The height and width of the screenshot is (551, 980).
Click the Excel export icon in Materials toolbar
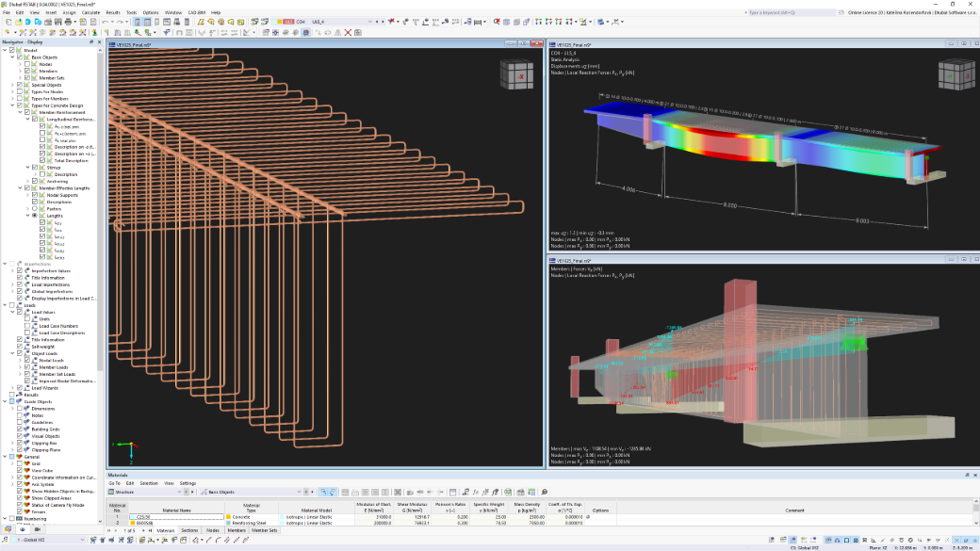tap(508, 493)
